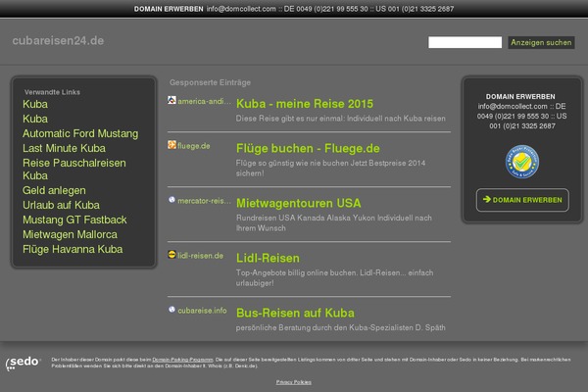Click the Sedo logo in footer
588x392 pixels.
click(x=23, y=364)
